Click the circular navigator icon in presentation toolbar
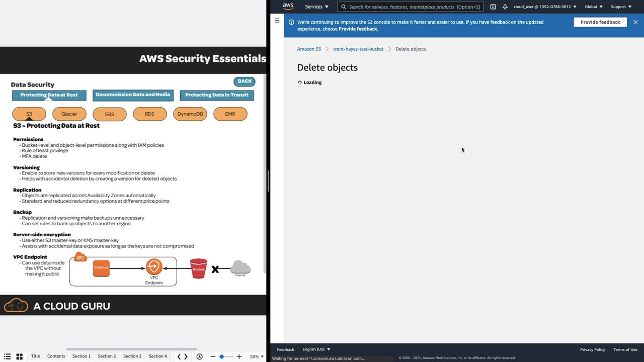 click(x=200, y=356)
